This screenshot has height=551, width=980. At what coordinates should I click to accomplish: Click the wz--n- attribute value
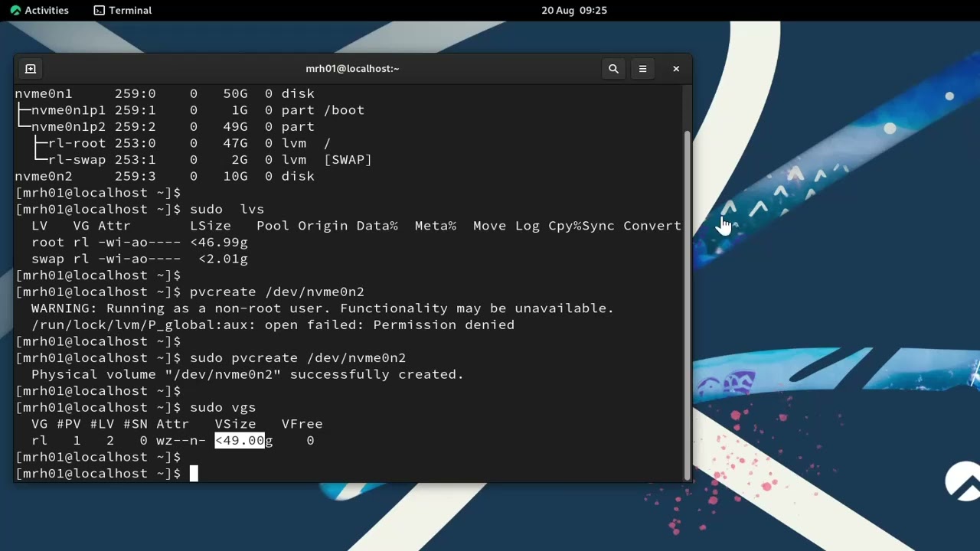click(x=181, y=441)
